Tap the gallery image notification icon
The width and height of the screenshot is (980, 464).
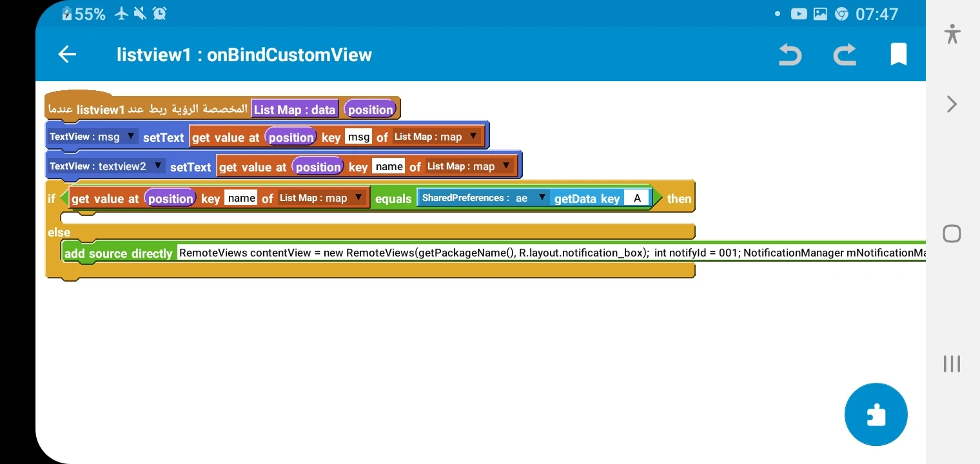click(x=820, y=14)
